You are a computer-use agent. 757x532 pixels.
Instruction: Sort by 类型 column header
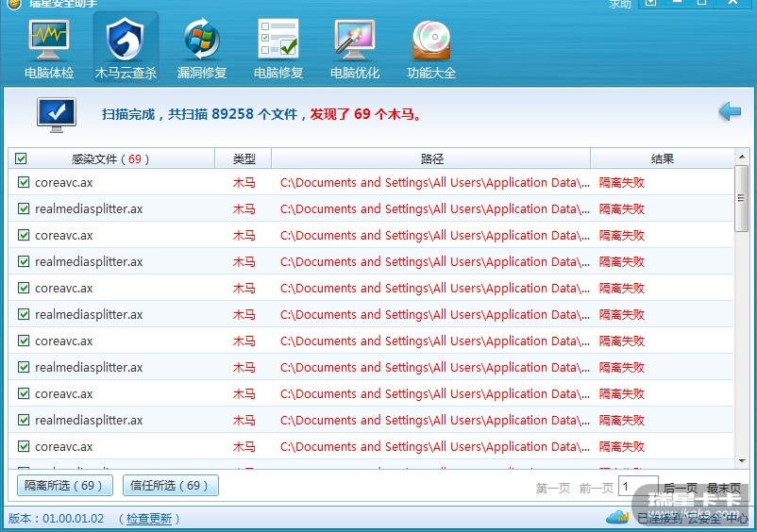(244, 158)
